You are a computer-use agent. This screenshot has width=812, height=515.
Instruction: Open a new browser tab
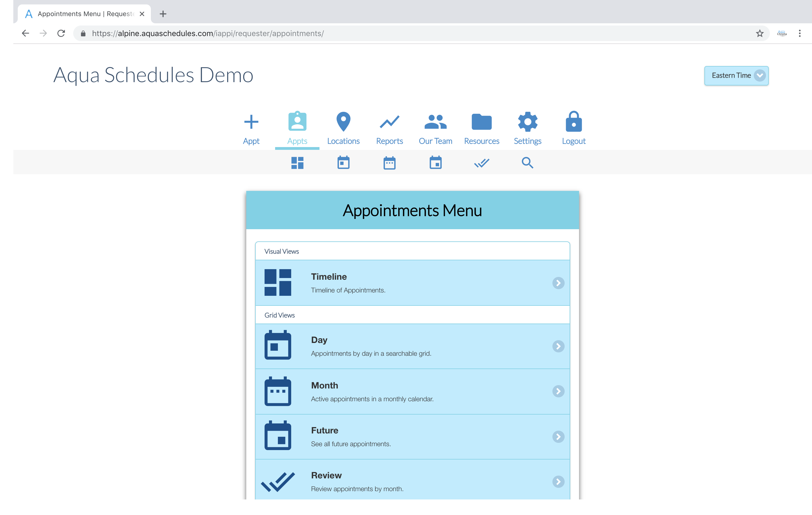click(x=163, y=14)
